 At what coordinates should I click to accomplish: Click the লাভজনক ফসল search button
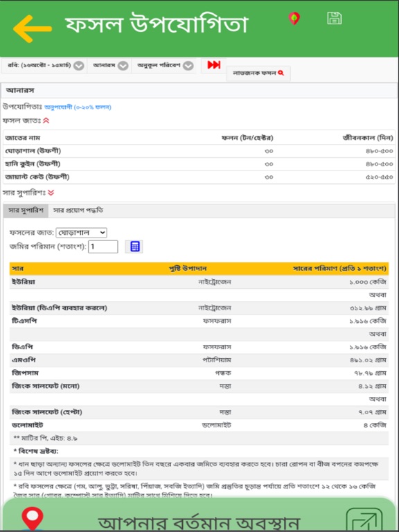click(x=258, y=73)
